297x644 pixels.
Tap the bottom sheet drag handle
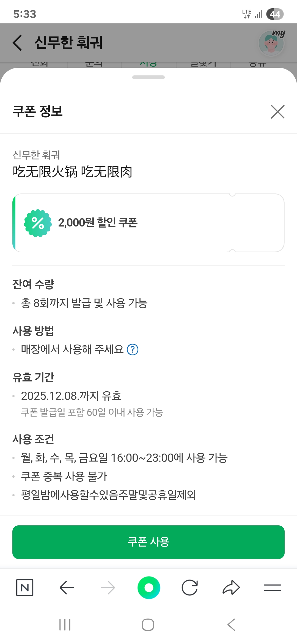coord(148,77)
